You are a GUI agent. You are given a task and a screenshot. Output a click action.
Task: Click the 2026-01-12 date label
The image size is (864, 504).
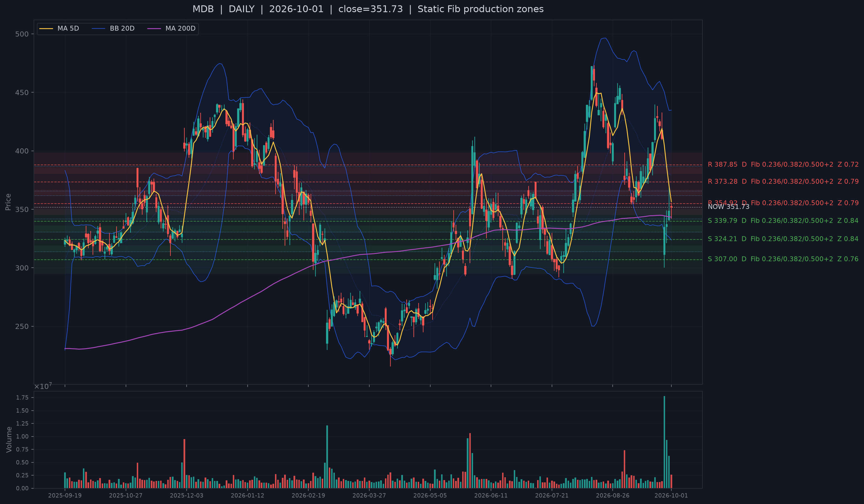[248, 495]
